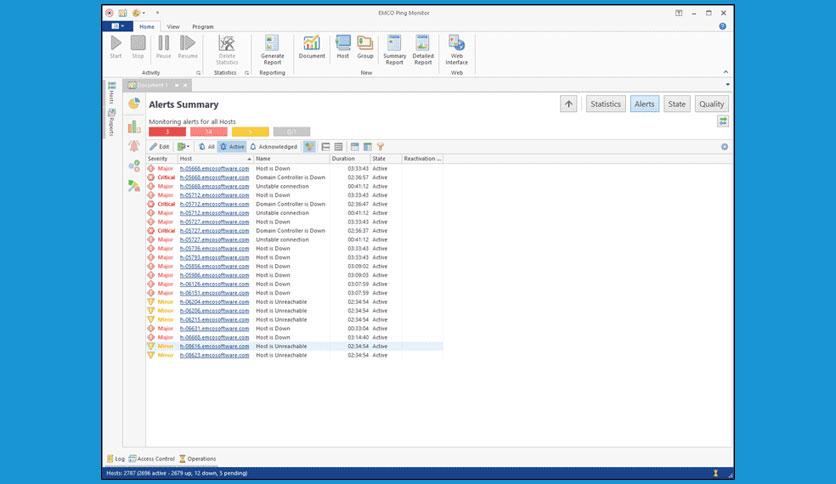This screenshot has height=484, width=836.
Task: Switch to the Home ribbon tab
Action: click(147, 27)
